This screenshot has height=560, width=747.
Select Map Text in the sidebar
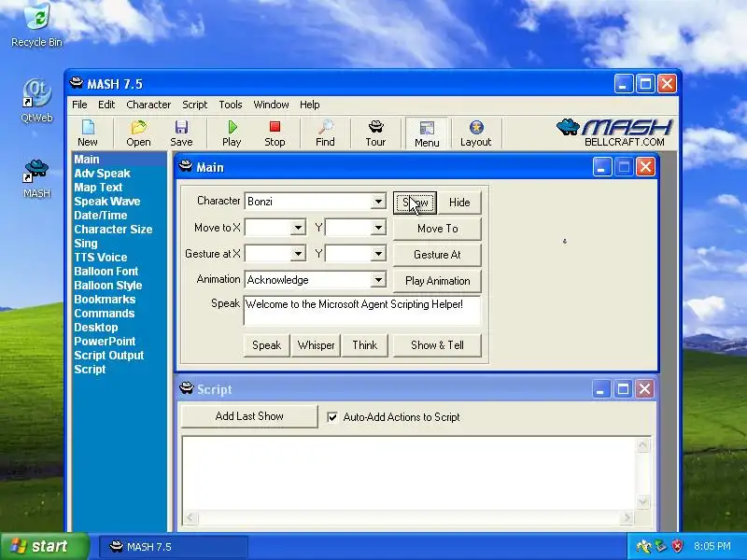tap(98, 188)
